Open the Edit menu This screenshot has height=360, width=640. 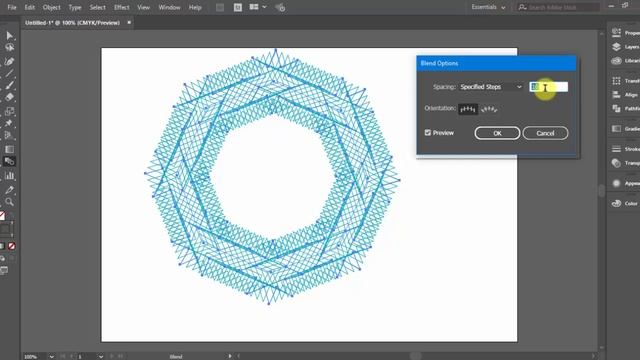coord(29,7)
